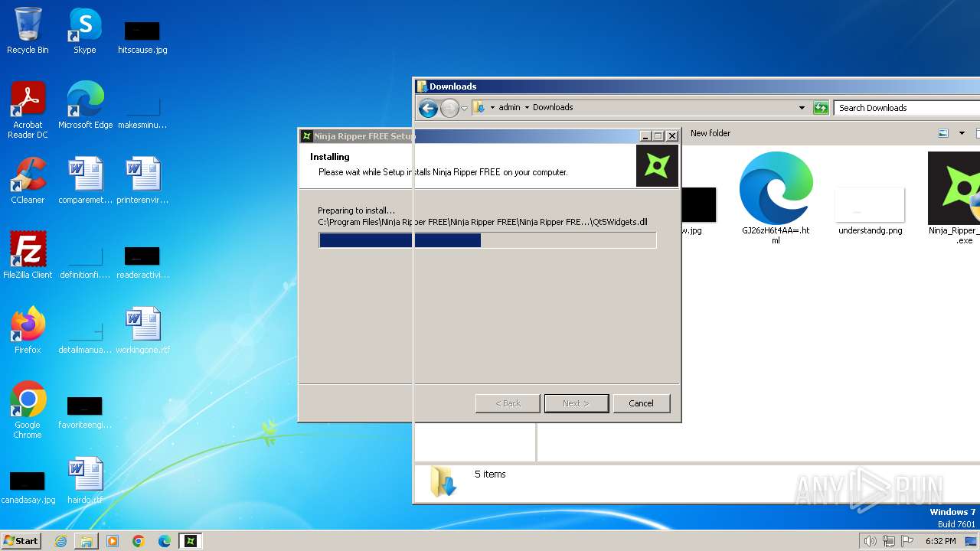Select the makesminu desktop file
Viewport: 980px width, 551px height.
click(142, 112)
